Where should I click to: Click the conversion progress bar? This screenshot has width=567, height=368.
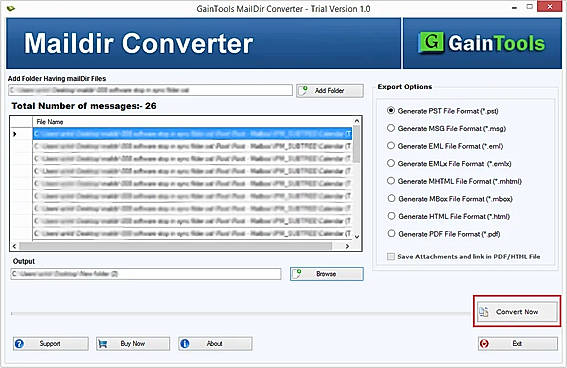click(240, 313)
